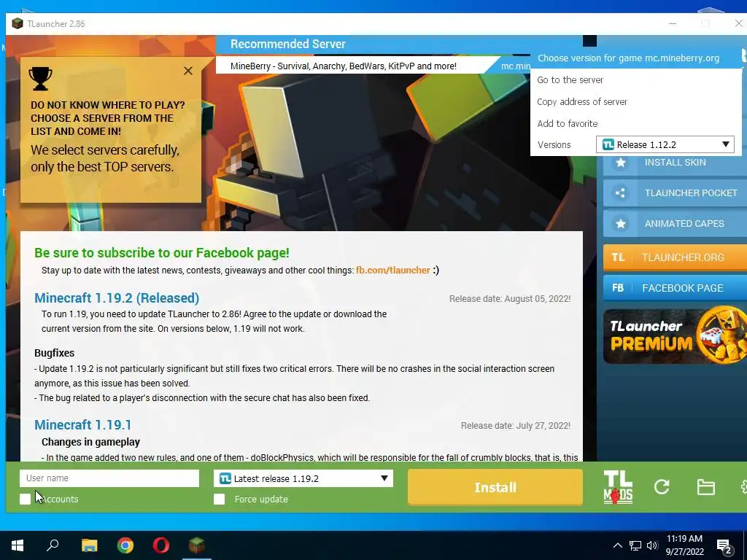This screenshot has height=560, width=747.
Task: Open TL Mods icon
Action: (x=618, y=487)
